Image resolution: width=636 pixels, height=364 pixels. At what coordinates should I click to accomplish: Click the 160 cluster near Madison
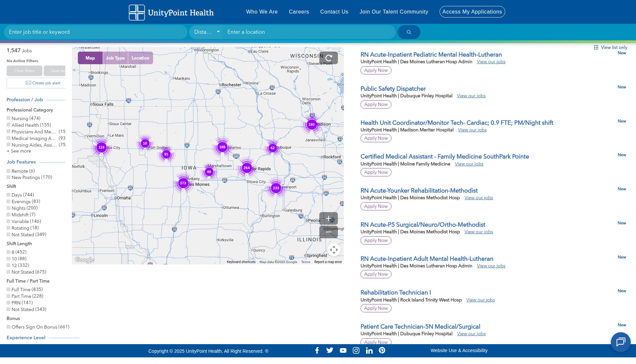click(x=311, y=124)
